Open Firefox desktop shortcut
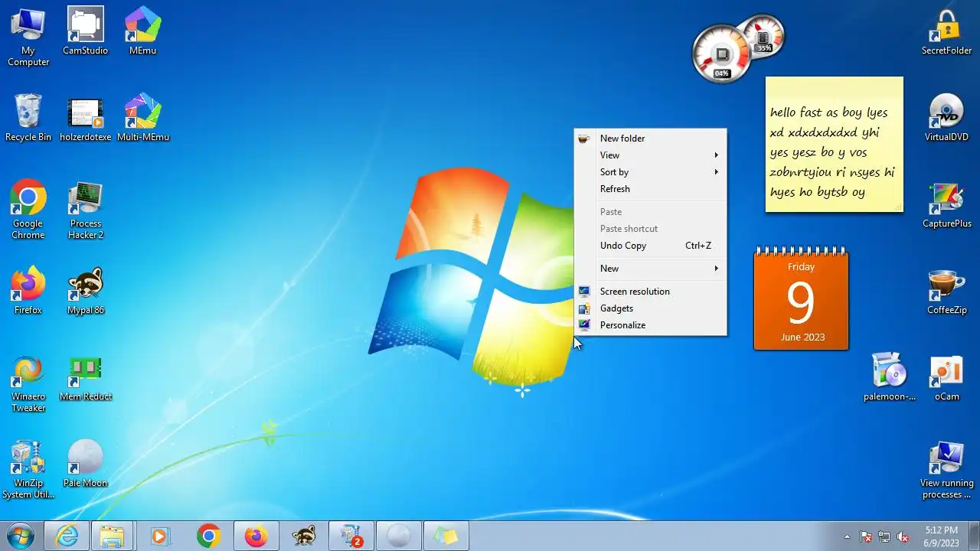This screenshot has height=551, width=980. [28, 291]
